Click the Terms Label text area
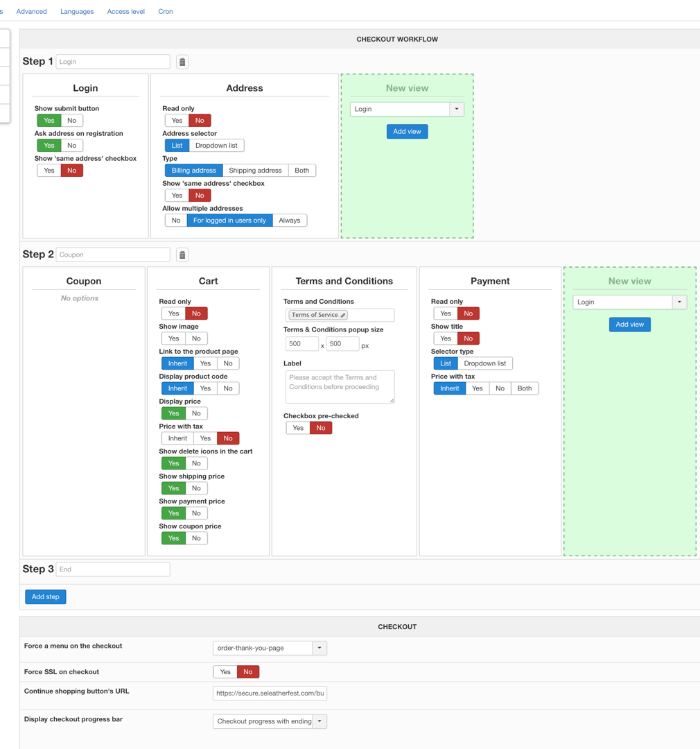Viewport: 700px width, 749px height. 340,386
